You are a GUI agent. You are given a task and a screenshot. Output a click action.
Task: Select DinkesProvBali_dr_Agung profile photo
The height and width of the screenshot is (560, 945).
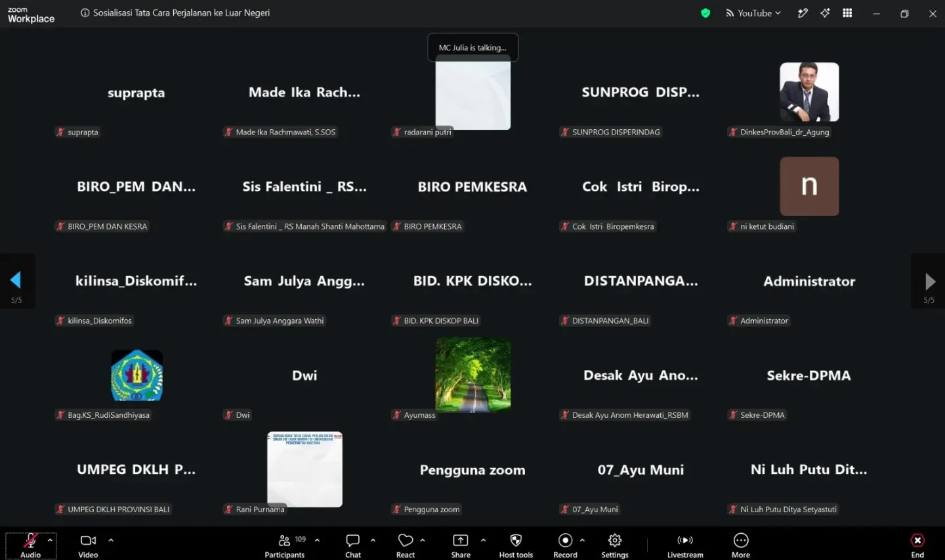click(x=809, y=92)
